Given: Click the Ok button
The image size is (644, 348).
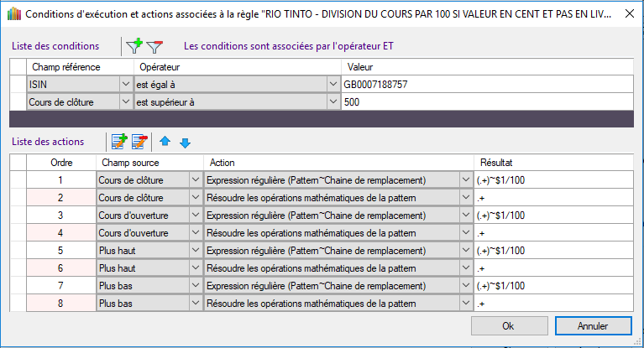Looking at the screenshot, I should coord(508,325).
